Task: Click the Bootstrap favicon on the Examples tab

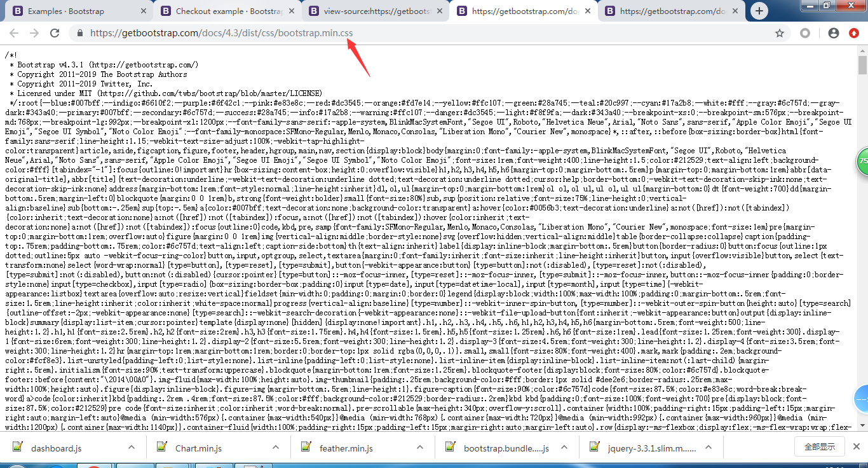Action: [18, 11]
